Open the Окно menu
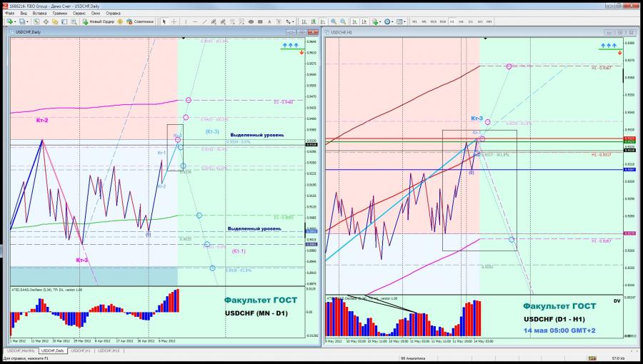This screenshot has height=364, width=643. coord(96,13)
